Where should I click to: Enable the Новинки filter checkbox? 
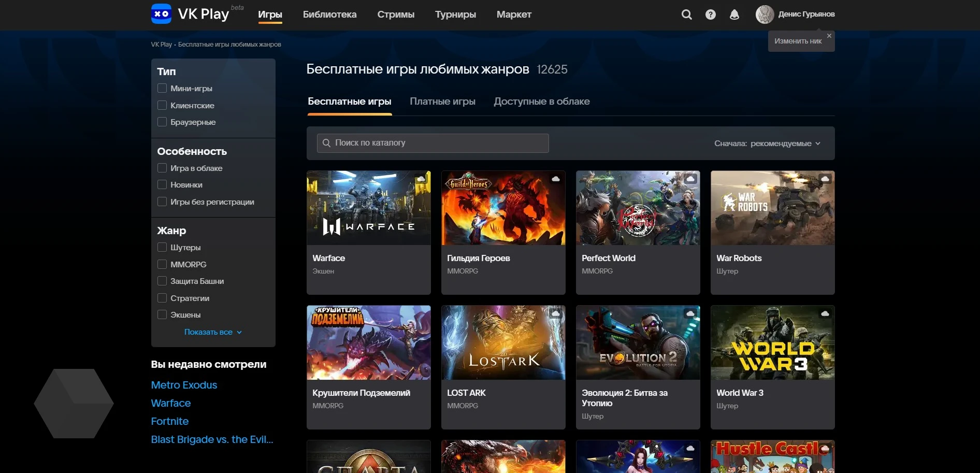(x=162, y=184)
